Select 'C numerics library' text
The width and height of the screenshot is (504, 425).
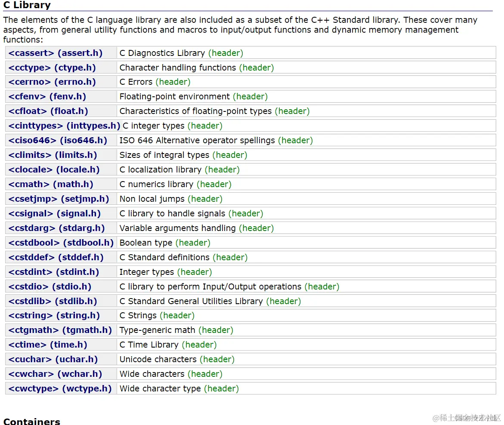[x=156, y=185]
